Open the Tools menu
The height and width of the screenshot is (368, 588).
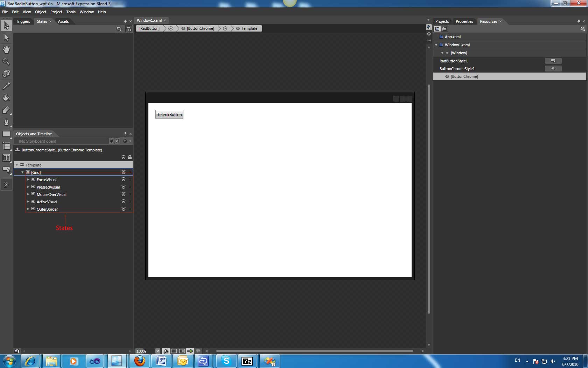pos(71,12)
